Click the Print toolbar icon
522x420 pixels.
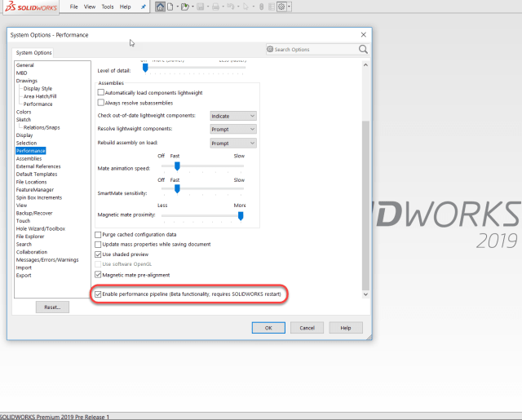[x=215, y=7]
